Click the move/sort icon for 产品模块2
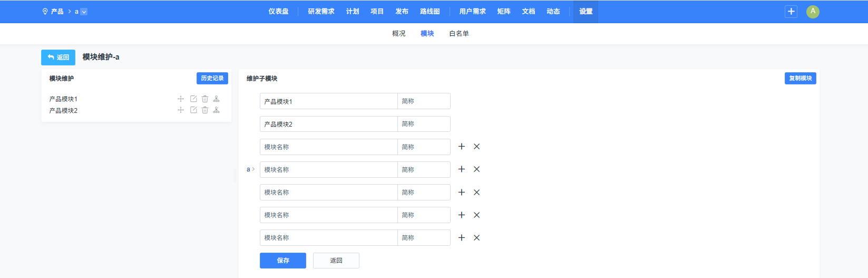868x278 pixels. click(x=181, y=110)
